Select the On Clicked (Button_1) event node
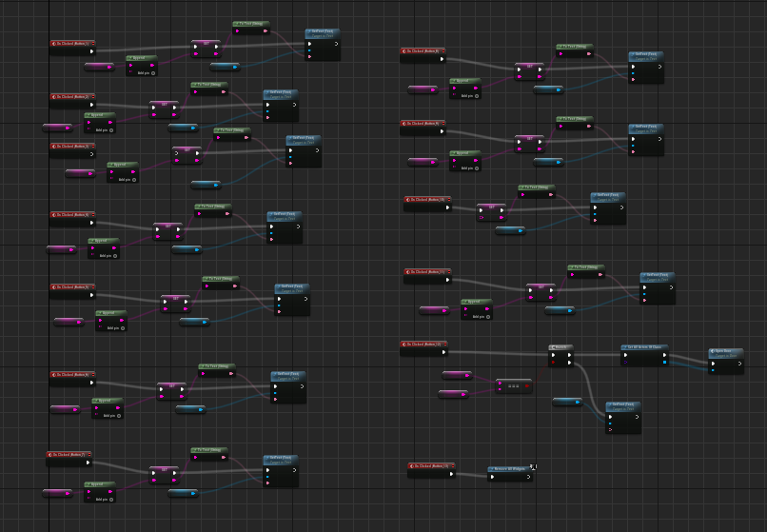The height and width of the screenshot is (532, 767). (72, 48)
